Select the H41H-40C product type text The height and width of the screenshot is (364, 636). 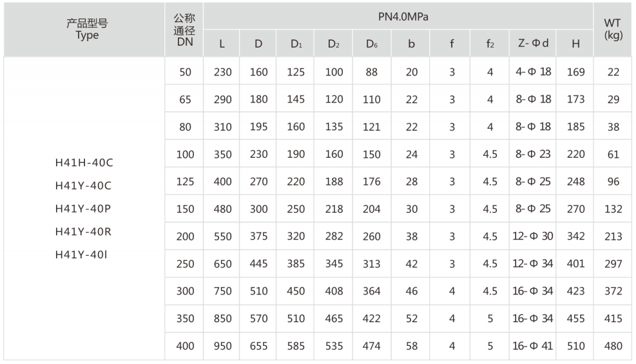[x=84, y=162]
